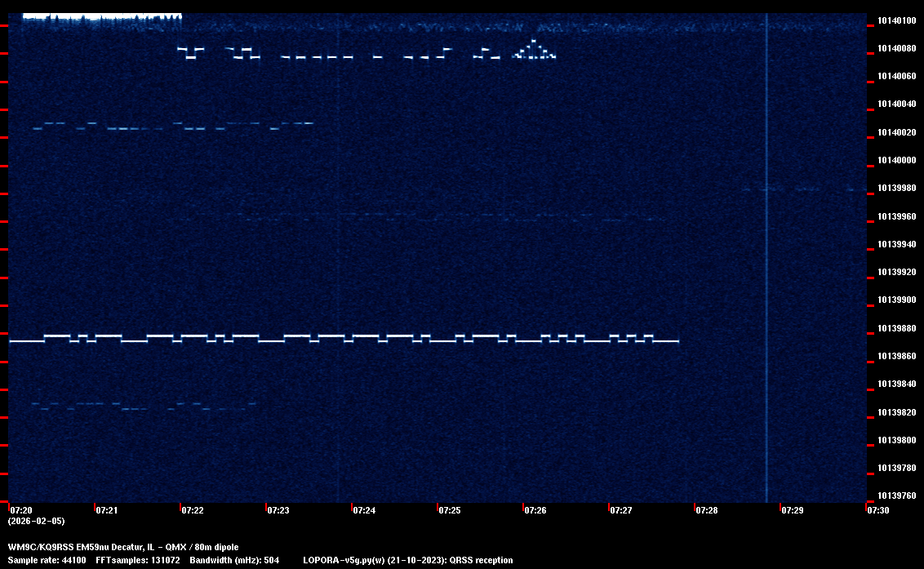Click the 07:28 time axis label
Viewport: 924px width, 569px height.
pyautogui.click(x=707, y=510)
